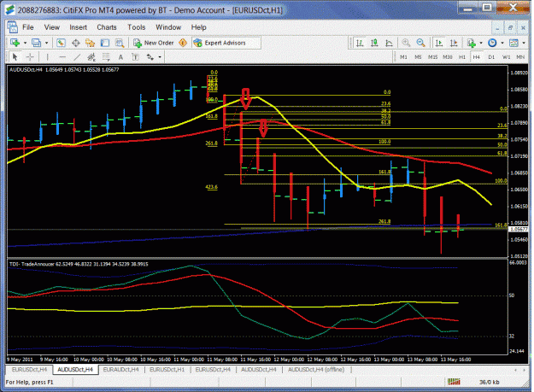Screen dimensions: 534x392
Task: Select the M5 timeframe
Action: [418, 57]
